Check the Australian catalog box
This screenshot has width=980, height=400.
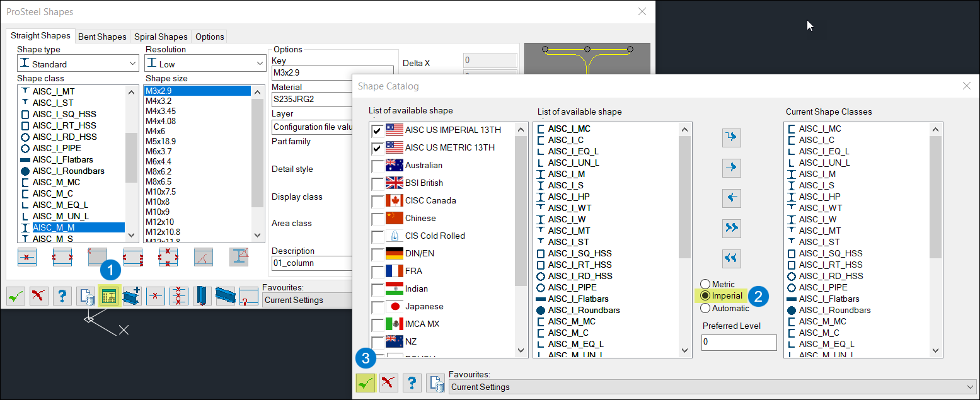click(x=377, y=166)
